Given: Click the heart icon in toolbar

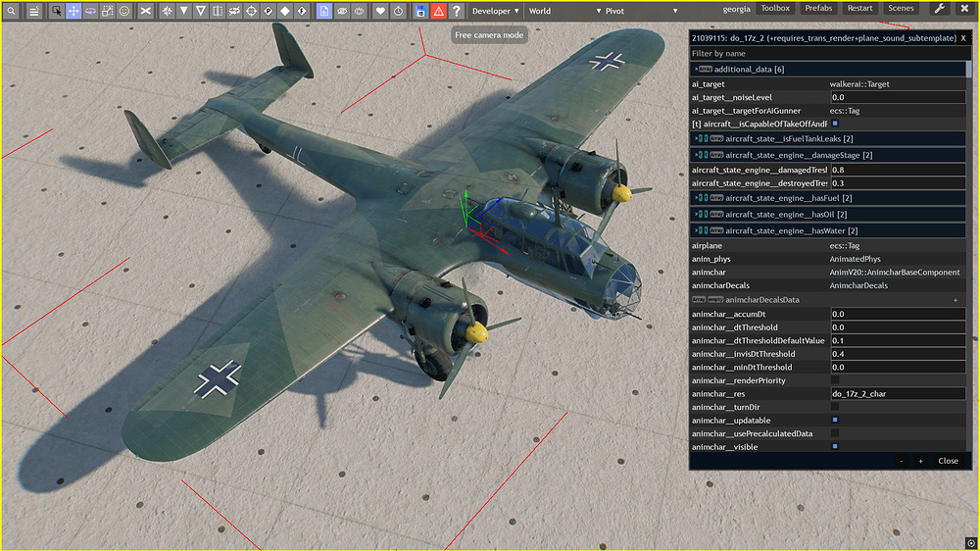Looking at the screenshot, I should (380, 11).
